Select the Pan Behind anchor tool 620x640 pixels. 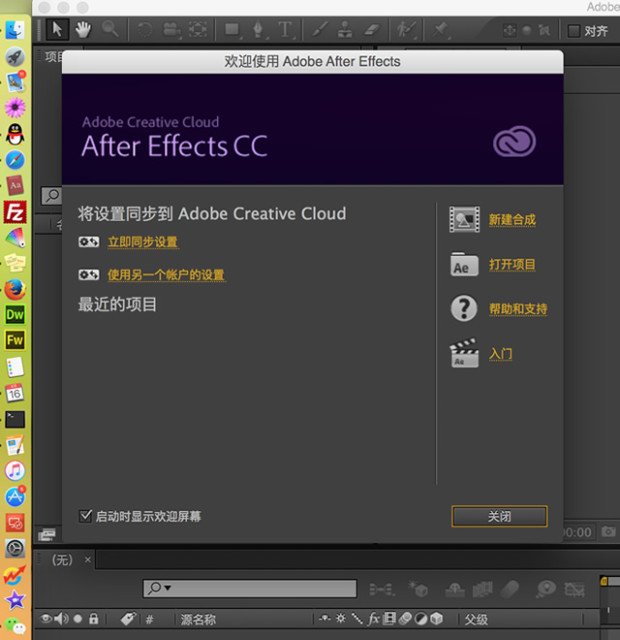[x=198, y=30]
